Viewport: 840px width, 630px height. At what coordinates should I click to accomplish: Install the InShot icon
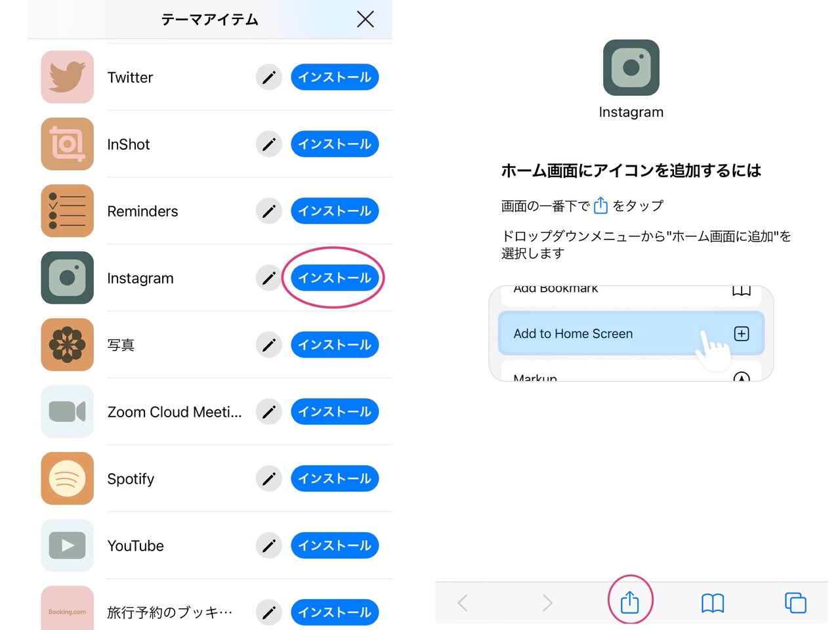335,144
